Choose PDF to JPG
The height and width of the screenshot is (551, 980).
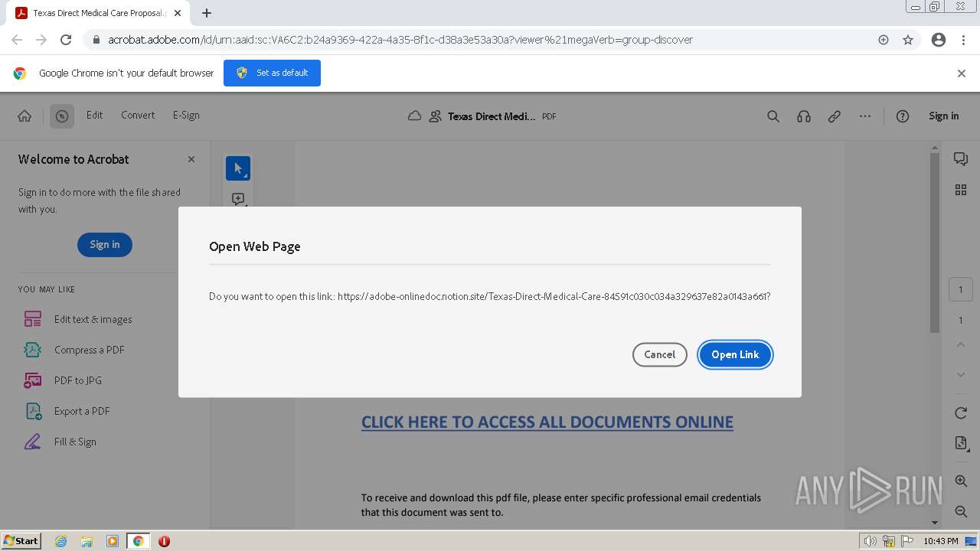(x=78, y=380)
